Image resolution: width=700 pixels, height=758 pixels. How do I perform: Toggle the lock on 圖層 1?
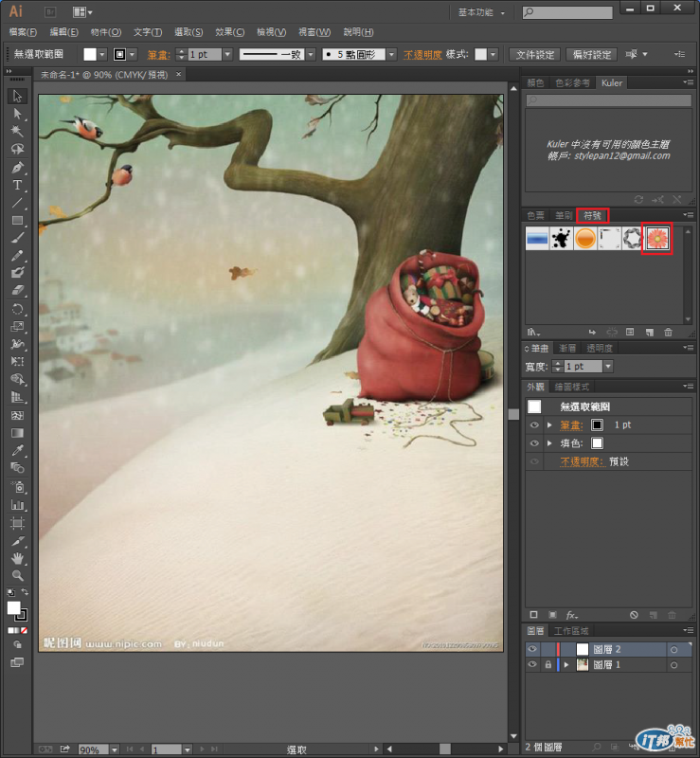coord(547,665)
